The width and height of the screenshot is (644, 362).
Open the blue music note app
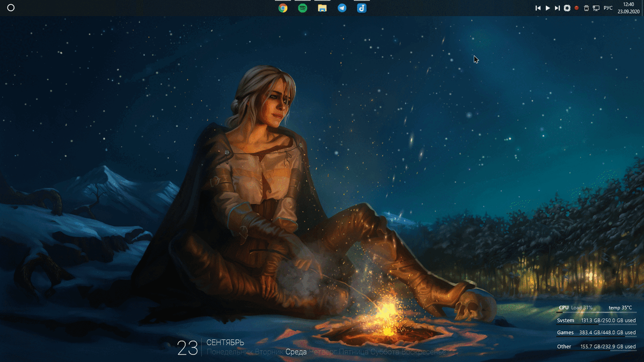coord(362,8)
